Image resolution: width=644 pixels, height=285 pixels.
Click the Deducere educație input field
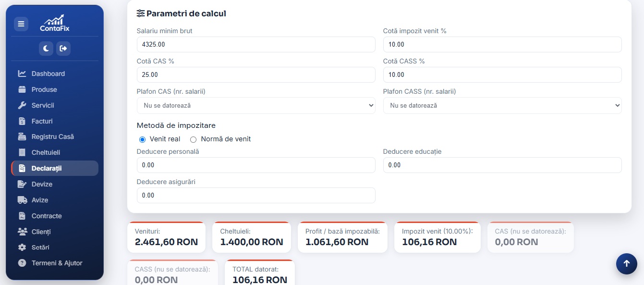[502, 165]
